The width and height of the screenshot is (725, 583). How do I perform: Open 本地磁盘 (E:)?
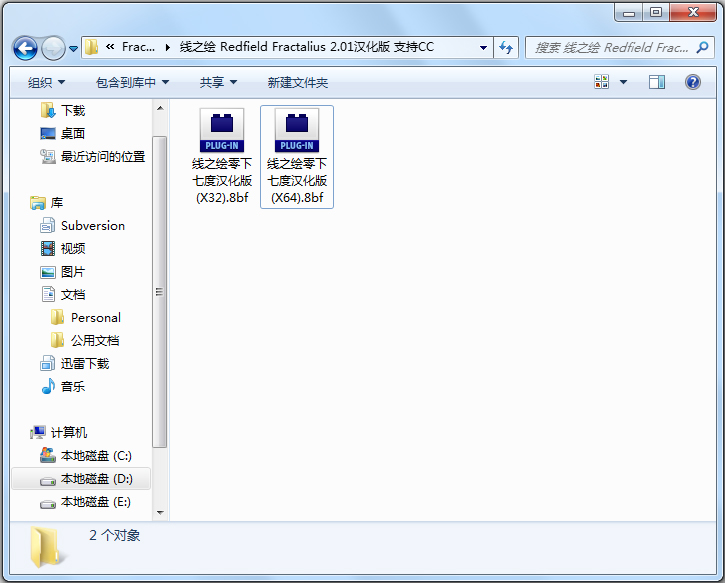coord(96,502)
